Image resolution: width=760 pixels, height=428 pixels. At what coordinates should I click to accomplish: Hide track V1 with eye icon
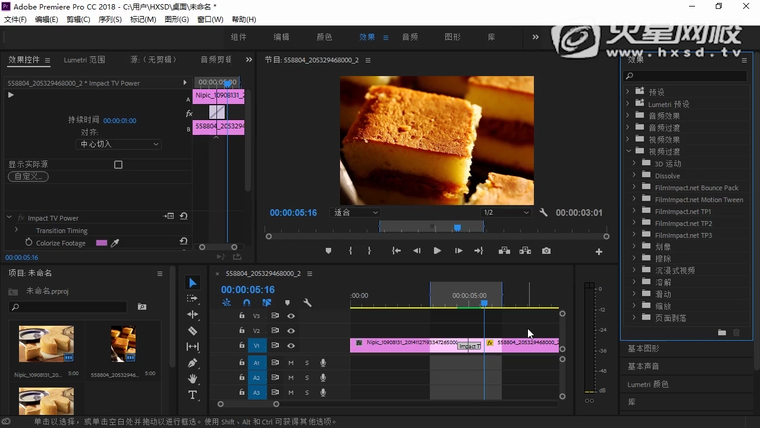coord(291,346)
